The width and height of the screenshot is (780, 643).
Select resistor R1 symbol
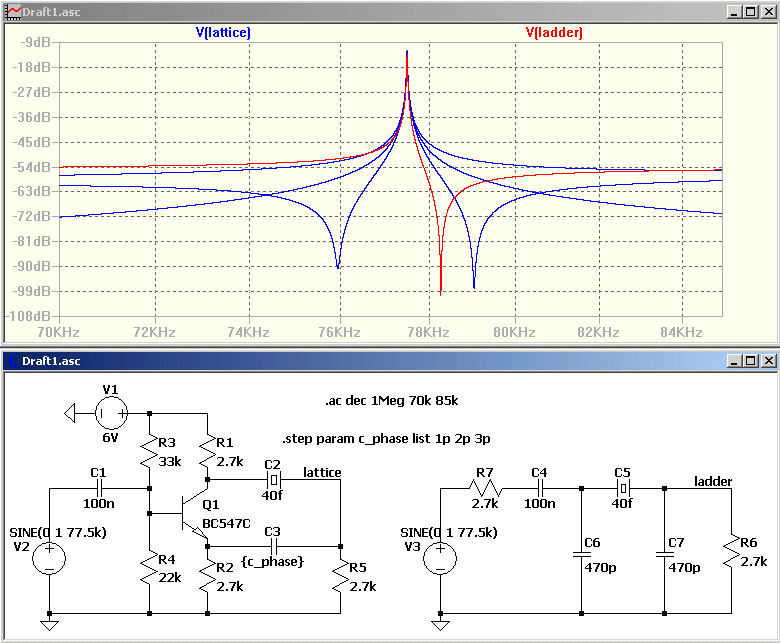207,452
